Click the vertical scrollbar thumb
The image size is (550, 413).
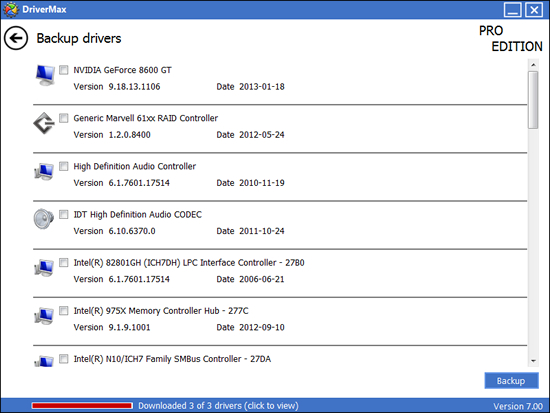pyautogui.click(x=534, y=100)
